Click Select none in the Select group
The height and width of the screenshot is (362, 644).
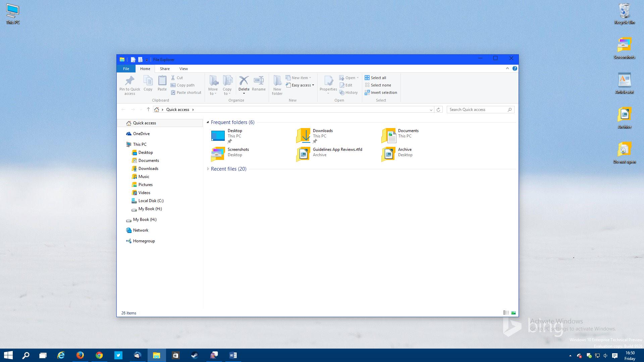(x=378, y=85)
